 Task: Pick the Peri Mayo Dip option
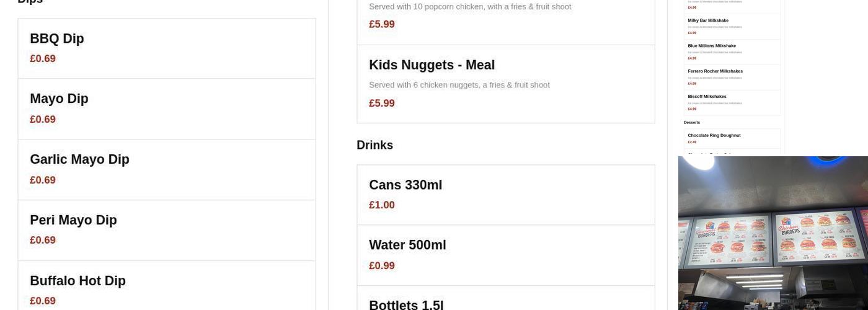[166, 230]
